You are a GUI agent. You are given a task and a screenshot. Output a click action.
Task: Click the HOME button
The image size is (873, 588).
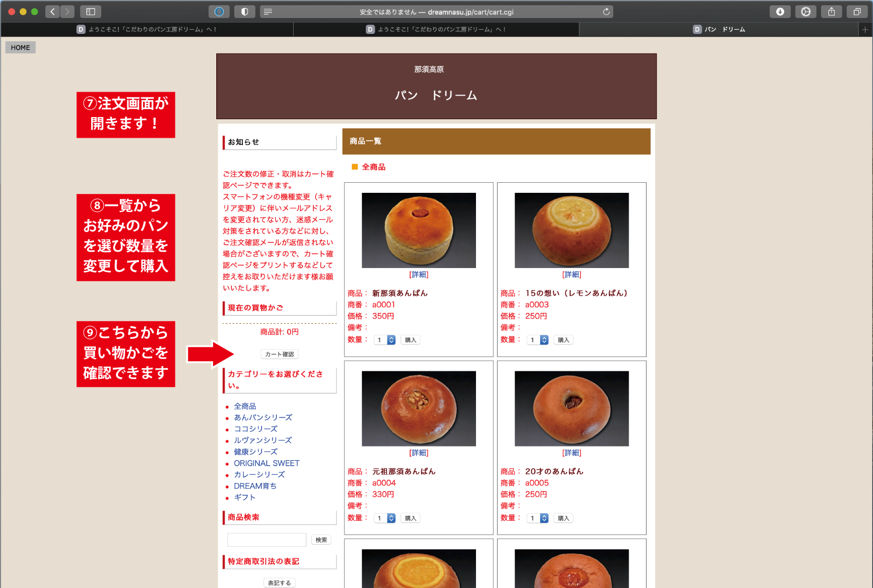(20, 48)
